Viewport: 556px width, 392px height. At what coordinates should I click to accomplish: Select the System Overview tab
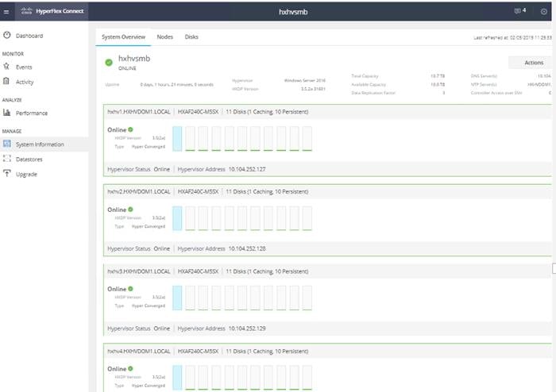(123, 37)
